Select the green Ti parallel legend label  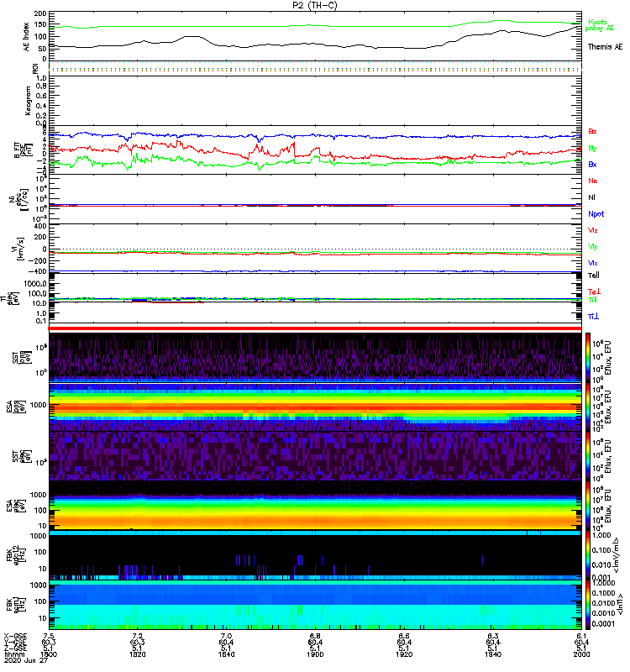[592, 300]
